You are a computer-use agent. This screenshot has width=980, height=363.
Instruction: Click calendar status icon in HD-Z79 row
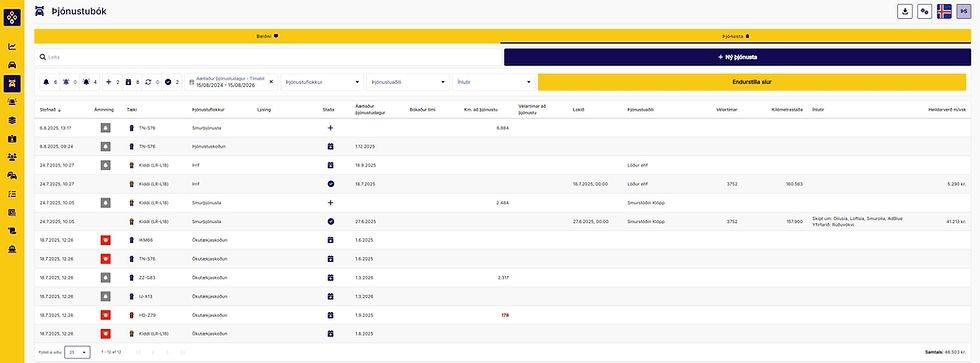click(x=331, y=315)
